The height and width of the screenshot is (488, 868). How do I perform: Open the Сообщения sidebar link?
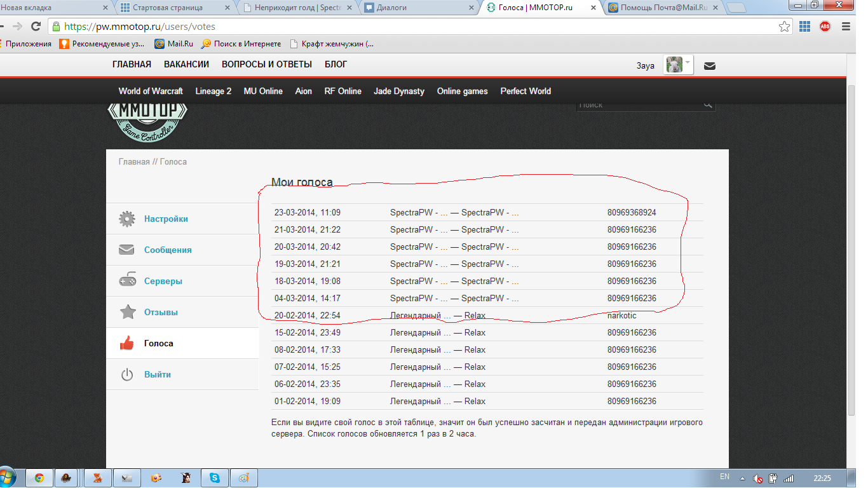[x=168, y=250]
